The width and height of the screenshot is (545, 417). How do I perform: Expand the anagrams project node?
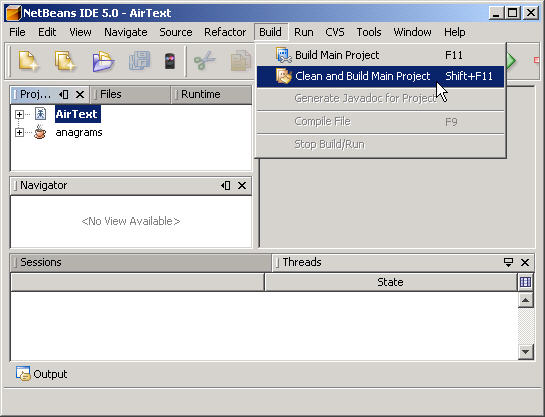pyautogui.click(x=19, y=132)
